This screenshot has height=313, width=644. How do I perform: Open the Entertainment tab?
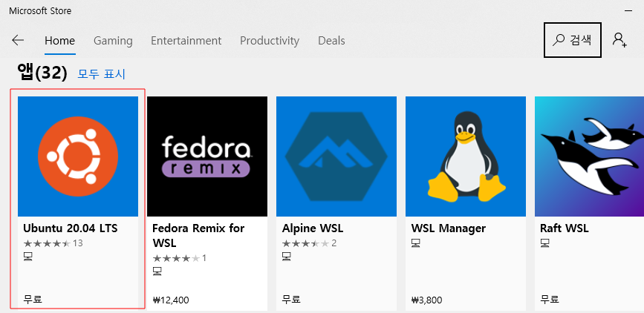point(186,41)
